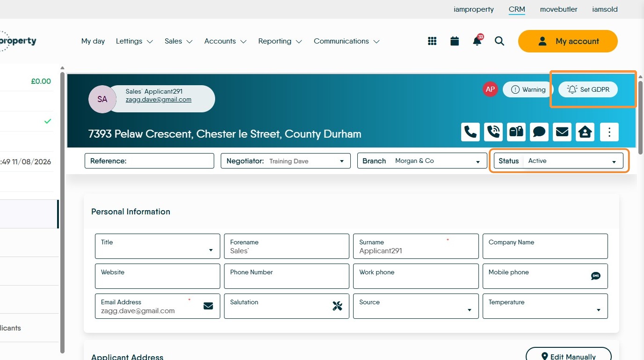Open the Branch dropdown
The height and width of the screenshot is (360, 644).
click(422, 161)
